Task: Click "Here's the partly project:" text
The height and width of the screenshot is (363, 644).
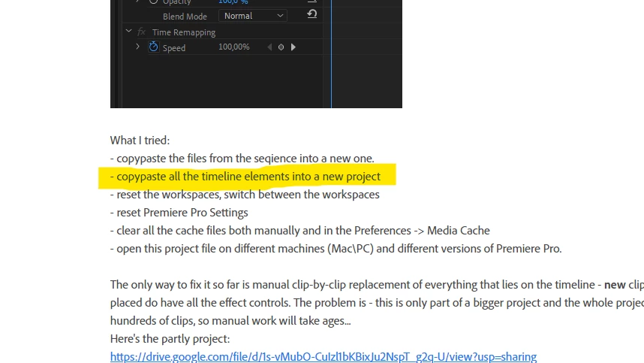Action: (x=170, y=339)
